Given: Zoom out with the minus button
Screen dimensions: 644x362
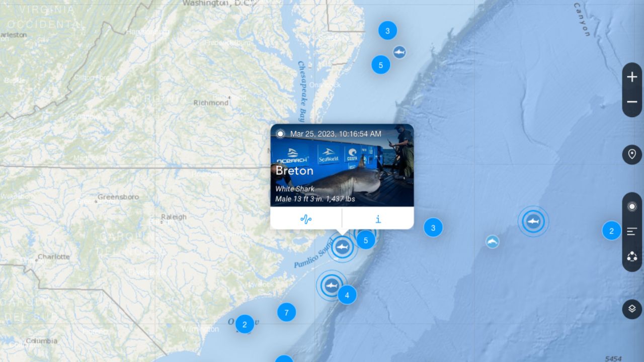Looking at the screenshot, I should click(632, 102).
